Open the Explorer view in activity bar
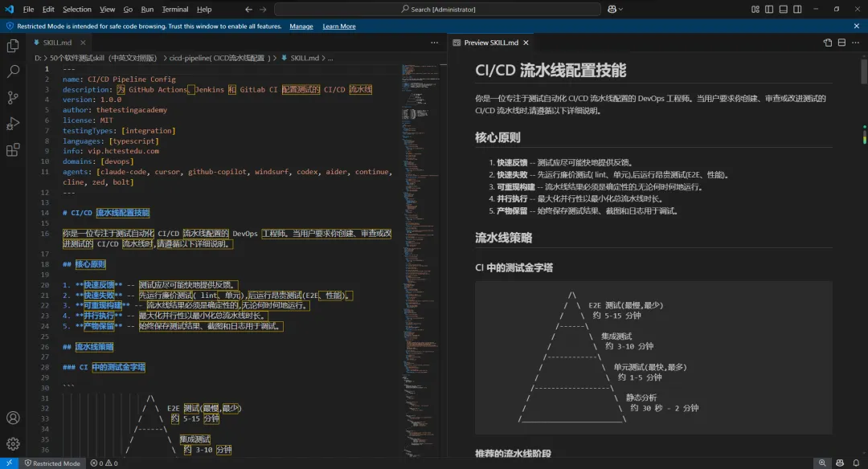Image resolution: width=868 pixels, height=469 pixels. coord(13,46)
